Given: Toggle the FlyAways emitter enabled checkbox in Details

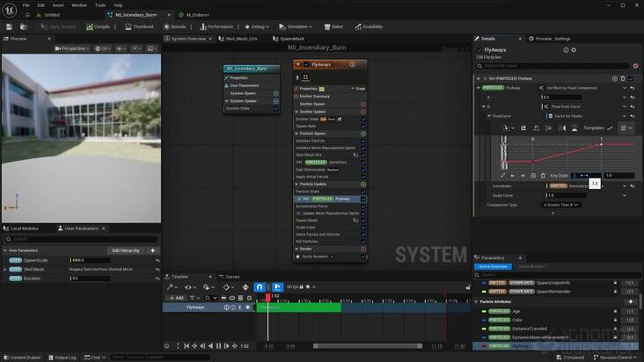Looking at the screenshot, I should (479, 50).
